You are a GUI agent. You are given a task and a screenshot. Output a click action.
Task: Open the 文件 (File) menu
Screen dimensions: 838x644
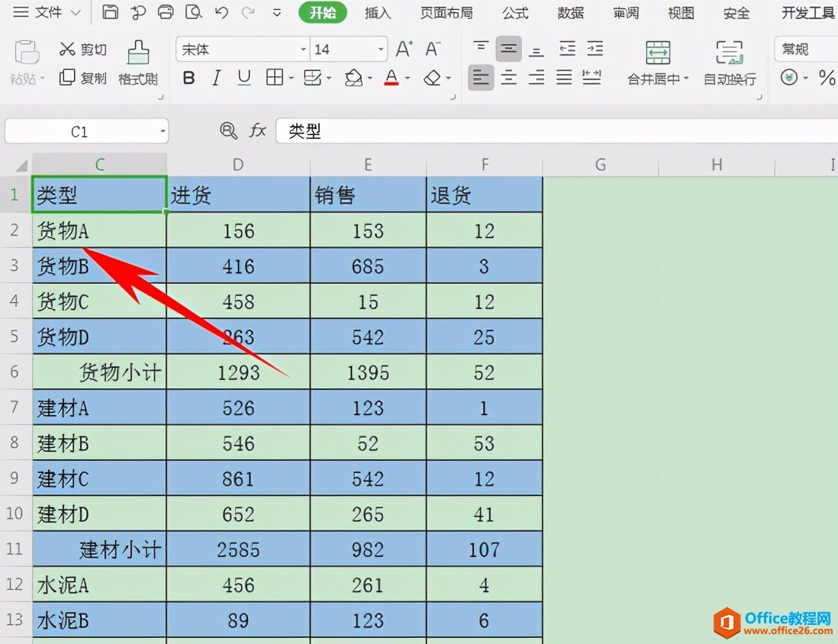47,11
